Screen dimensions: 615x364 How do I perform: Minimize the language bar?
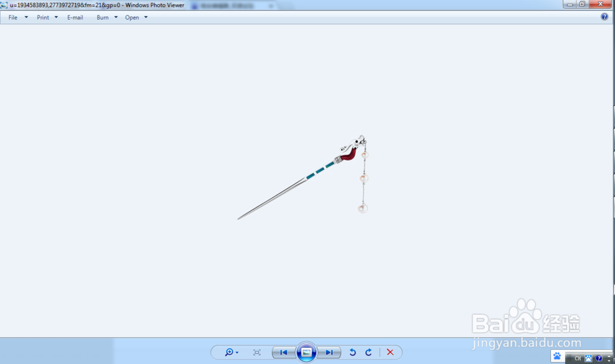click(x=609, y=355)
